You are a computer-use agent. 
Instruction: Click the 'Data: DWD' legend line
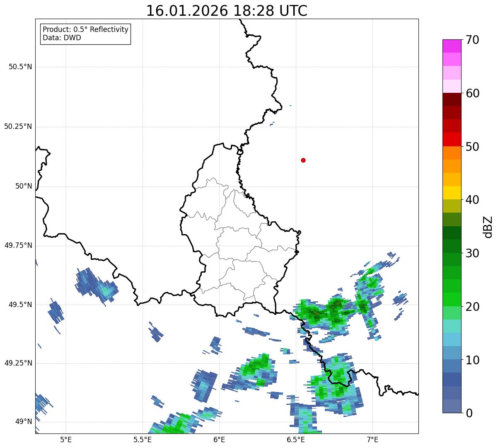[x=62, y=38]
